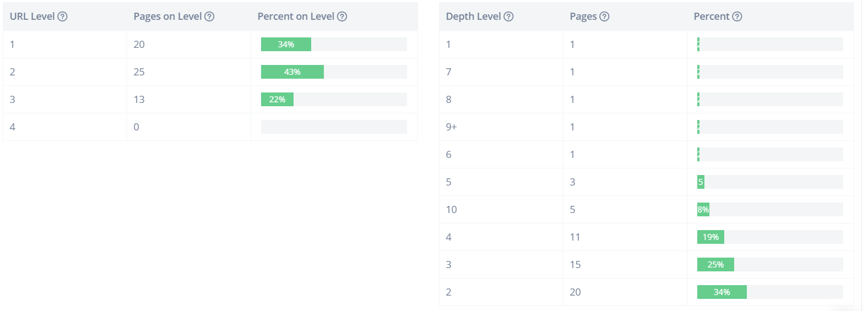
Task: Click the empty bar for URL level 4
Action: click(x=334, y=127)
